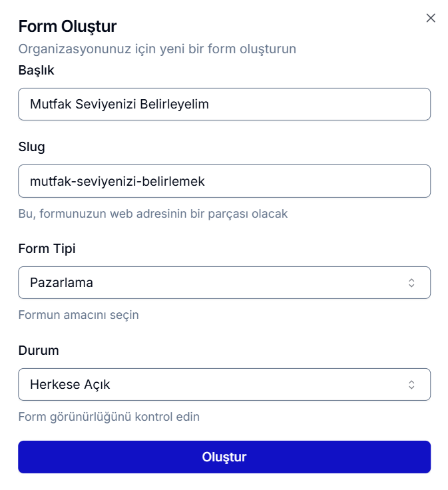Click the Başlık field label
Image resolution: width=448 pixels, height=490 pixels.
36,70
